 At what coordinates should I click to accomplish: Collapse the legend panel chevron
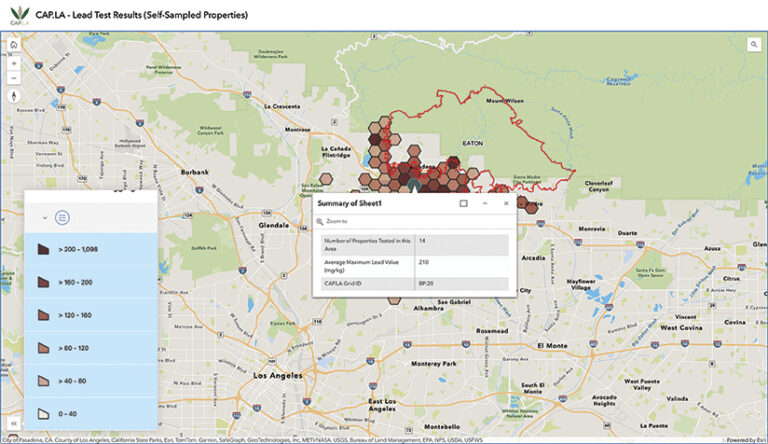point(45,218)
